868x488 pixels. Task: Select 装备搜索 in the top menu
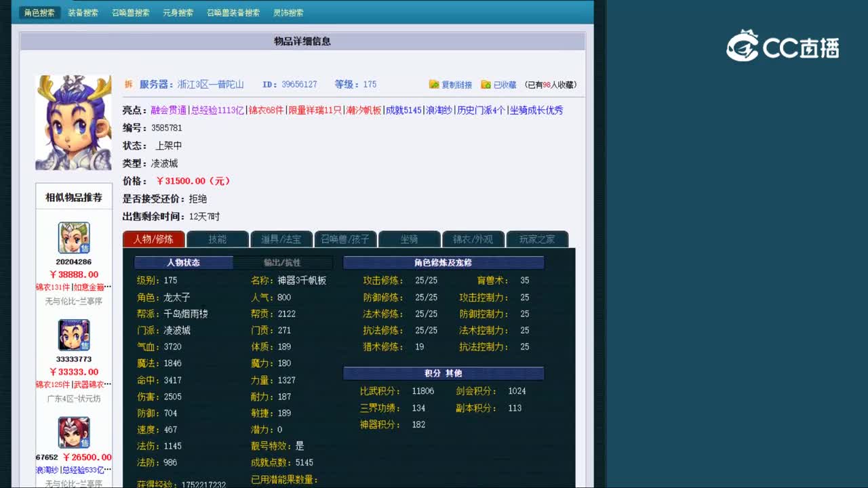[x=83, y=12]
